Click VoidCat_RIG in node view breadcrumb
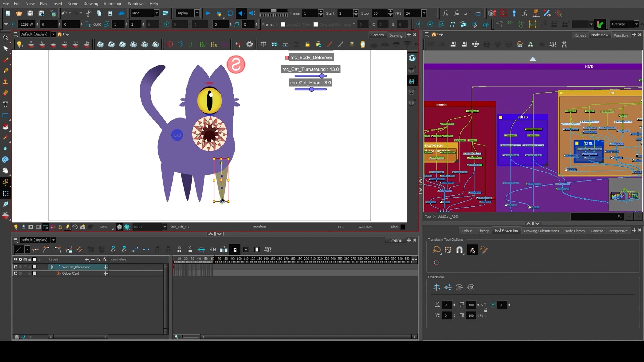Screen dimensions: 644x362 (447, 216)
